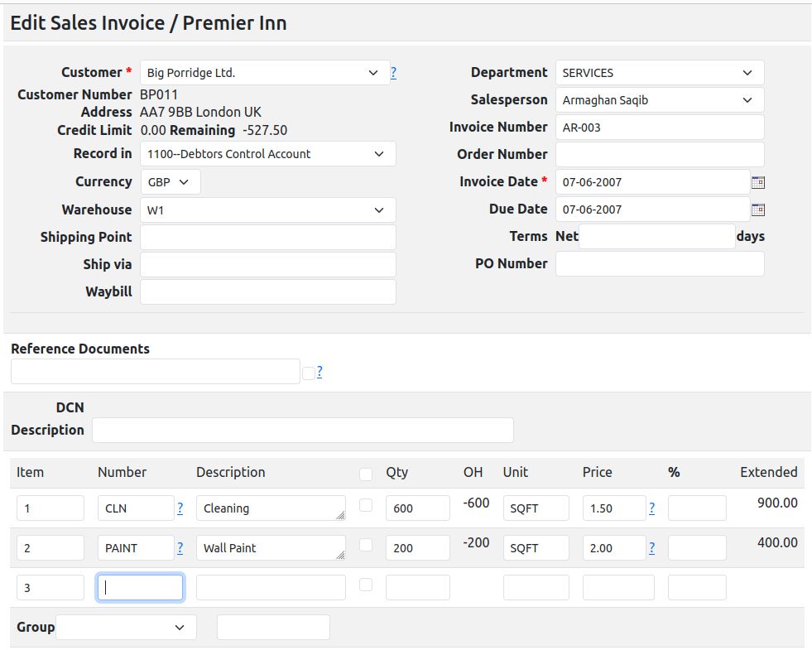Change the Currency dropdown from GBP

click(170, 182)
